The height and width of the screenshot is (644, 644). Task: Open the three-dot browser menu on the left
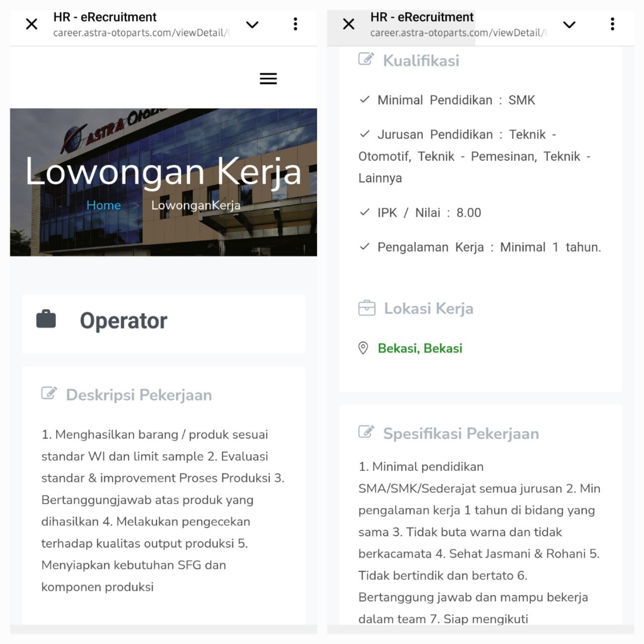295,24
